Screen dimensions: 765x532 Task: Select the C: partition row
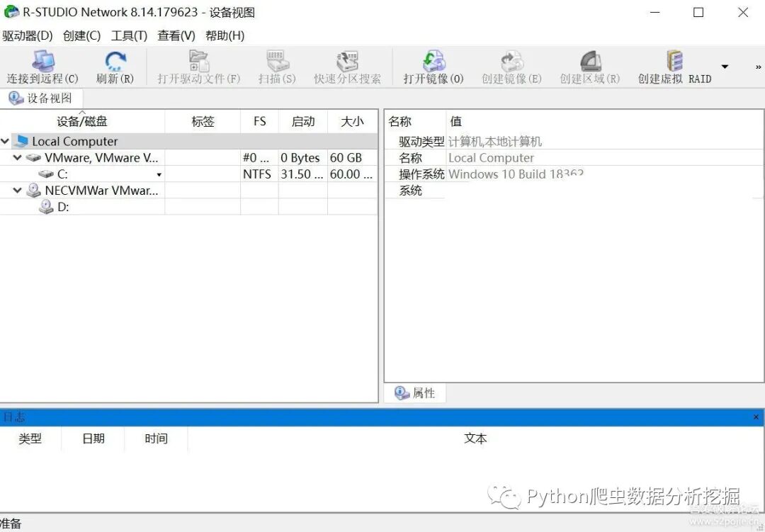click(x=188, y=174)
